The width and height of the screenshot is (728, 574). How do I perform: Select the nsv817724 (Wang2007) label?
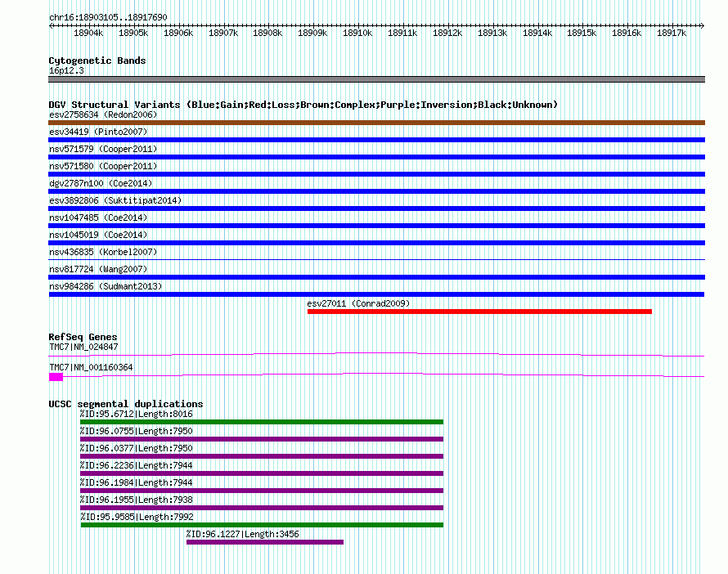click(x=98, y=269)
